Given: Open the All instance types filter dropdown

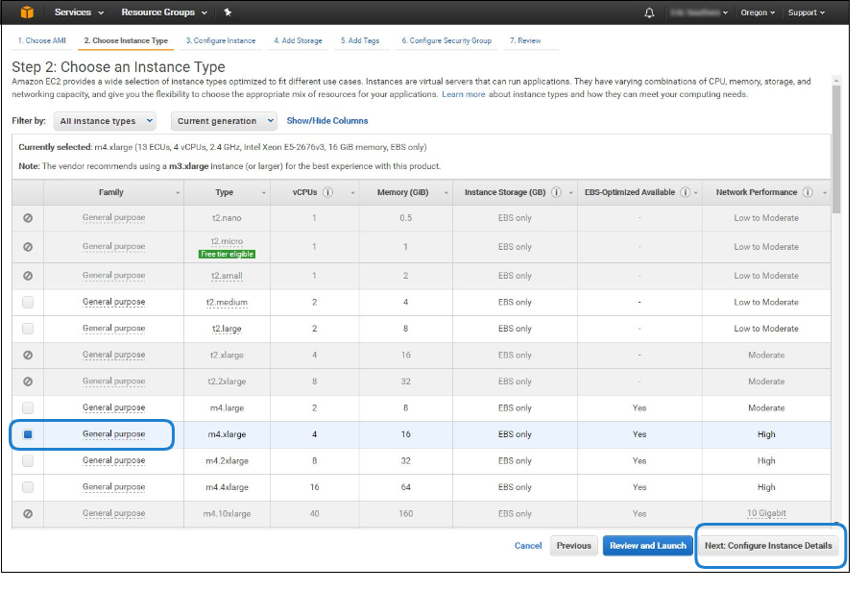Looking at the screenshot, I should 105,121.
